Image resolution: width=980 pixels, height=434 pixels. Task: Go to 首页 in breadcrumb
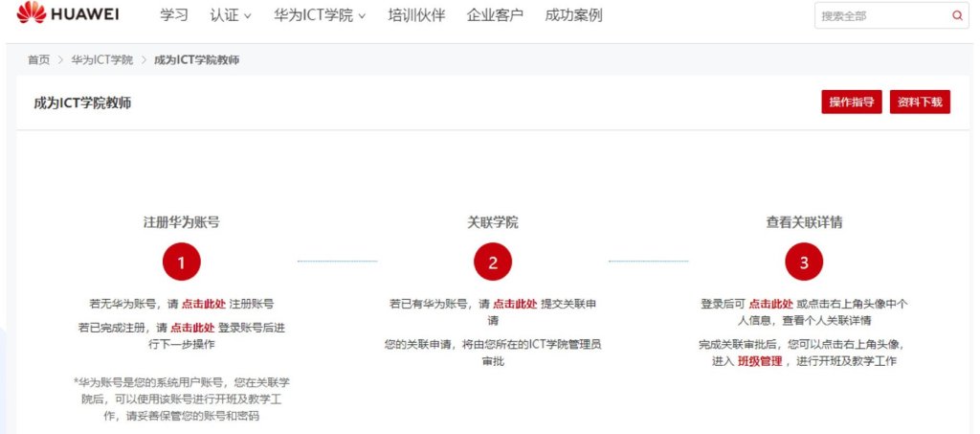pos(38,59)
